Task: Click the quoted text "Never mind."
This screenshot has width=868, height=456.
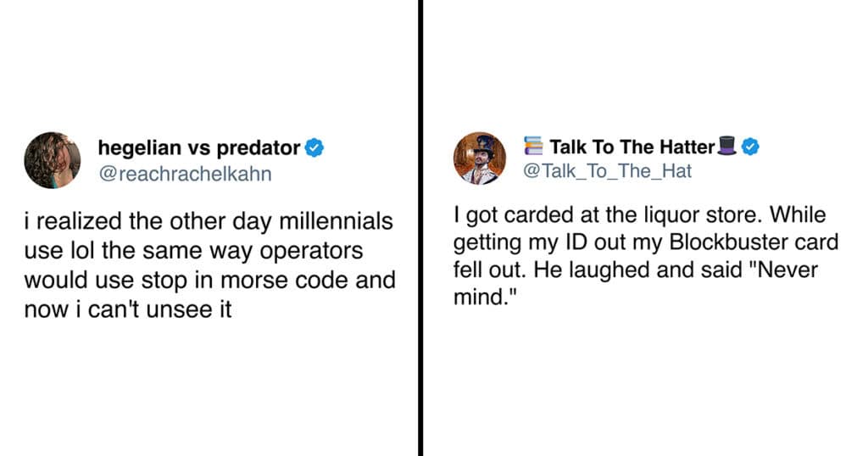Action: tap(636, 283)
